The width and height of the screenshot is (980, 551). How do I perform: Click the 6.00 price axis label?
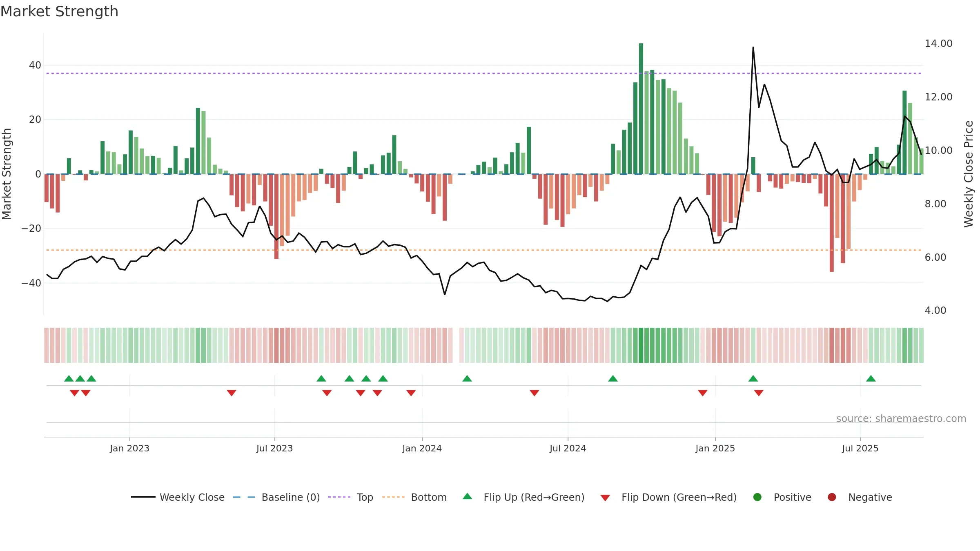[935, 258]
